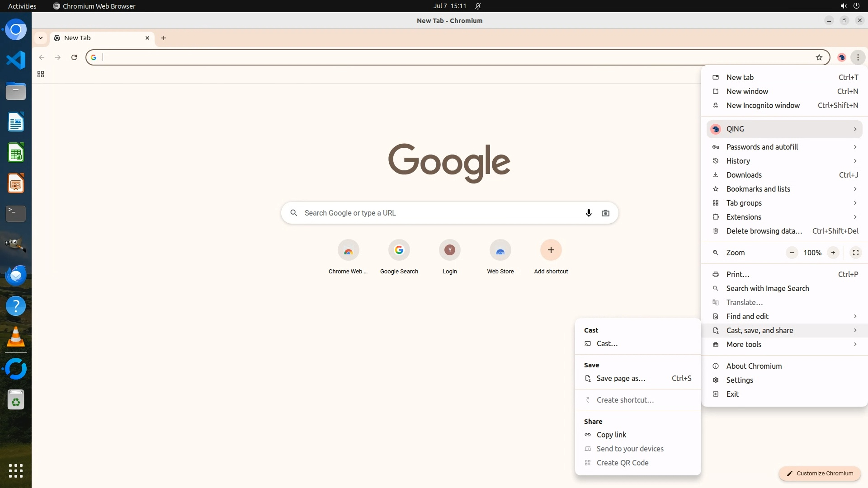Open the Add shortcut tile
This screenshot has height=488, width=868.
551,250
